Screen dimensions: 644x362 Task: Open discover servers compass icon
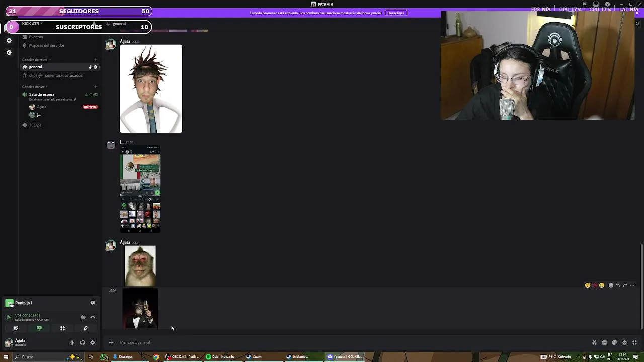click(9, 52)
